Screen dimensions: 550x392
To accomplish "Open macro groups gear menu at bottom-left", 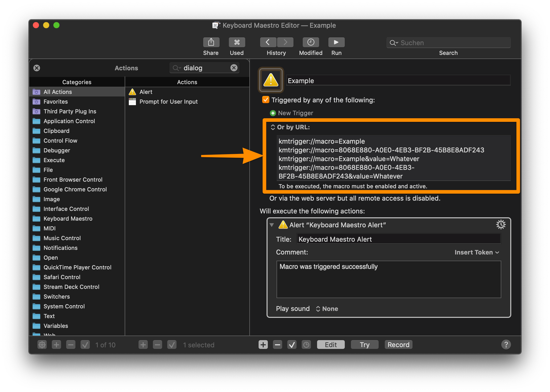I will click(42, 345).
